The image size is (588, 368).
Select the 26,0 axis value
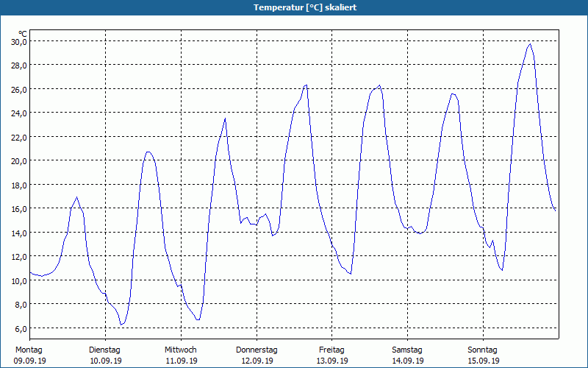point(19,89)
